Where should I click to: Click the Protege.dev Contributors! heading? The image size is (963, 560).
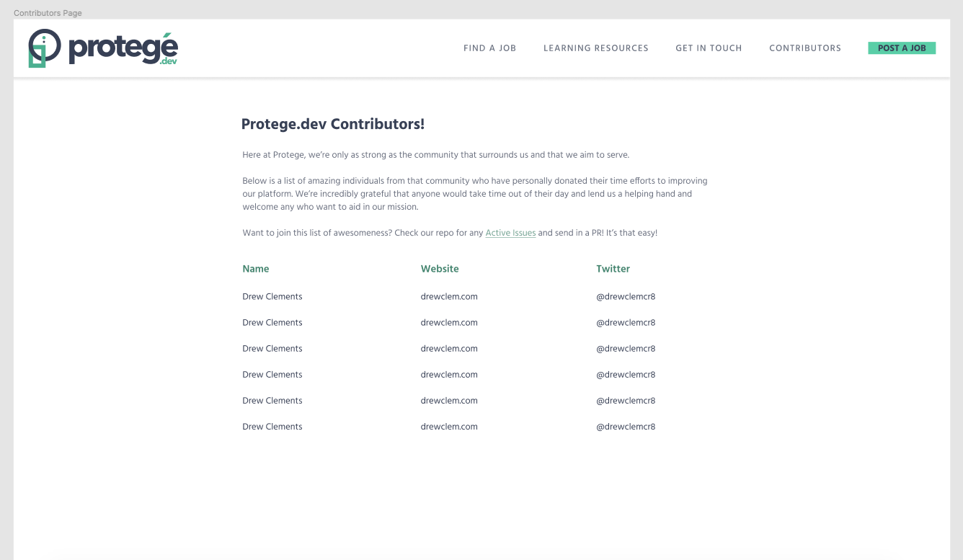pos(333,124)
